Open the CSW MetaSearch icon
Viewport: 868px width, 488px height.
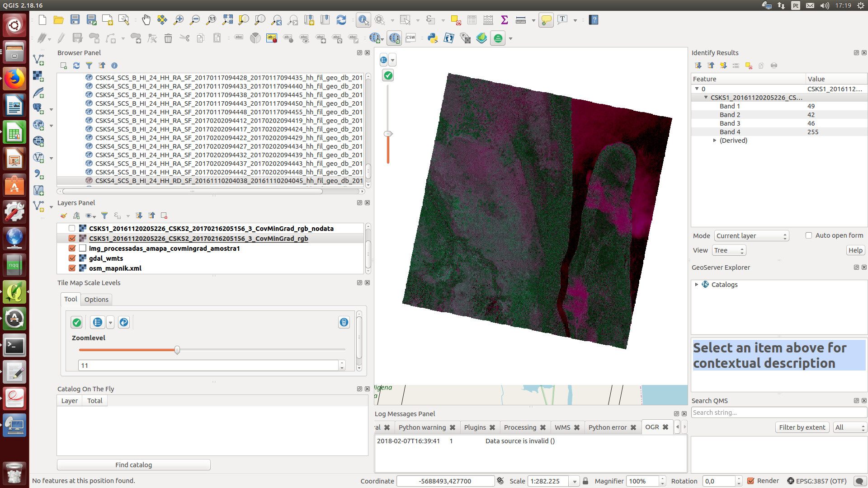tap(411, 38)
